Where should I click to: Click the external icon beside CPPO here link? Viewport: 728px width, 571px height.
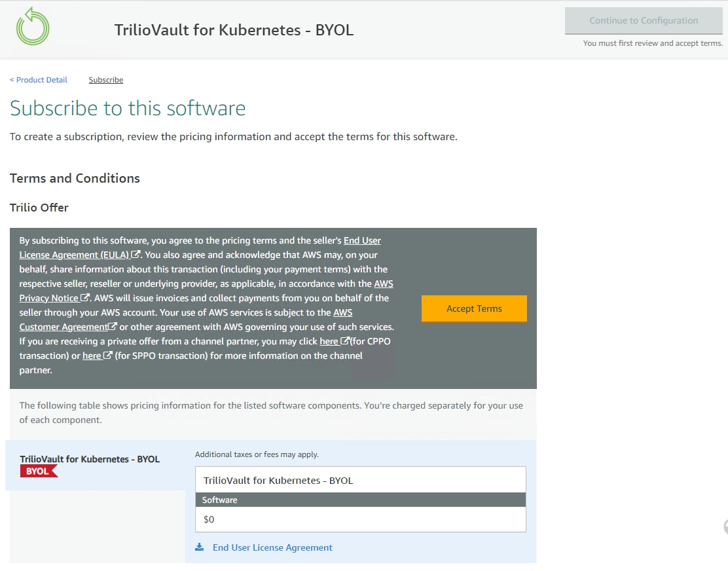pyautogui.click(x=345, y=341)
